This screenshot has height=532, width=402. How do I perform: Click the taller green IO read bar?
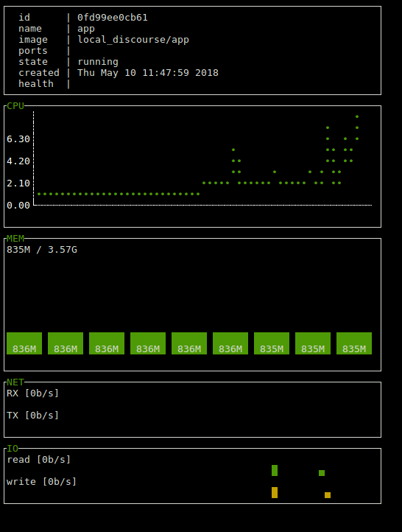(275, 470)
